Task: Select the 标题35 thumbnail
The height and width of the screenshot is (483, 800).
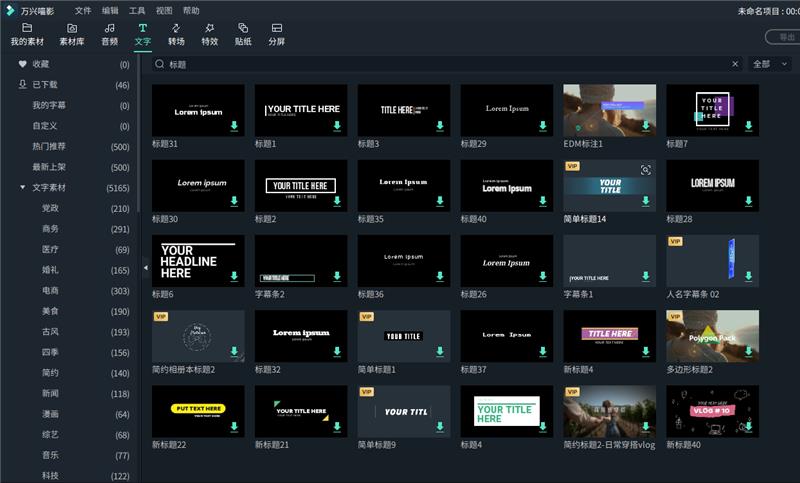Action: pos(404,186)
